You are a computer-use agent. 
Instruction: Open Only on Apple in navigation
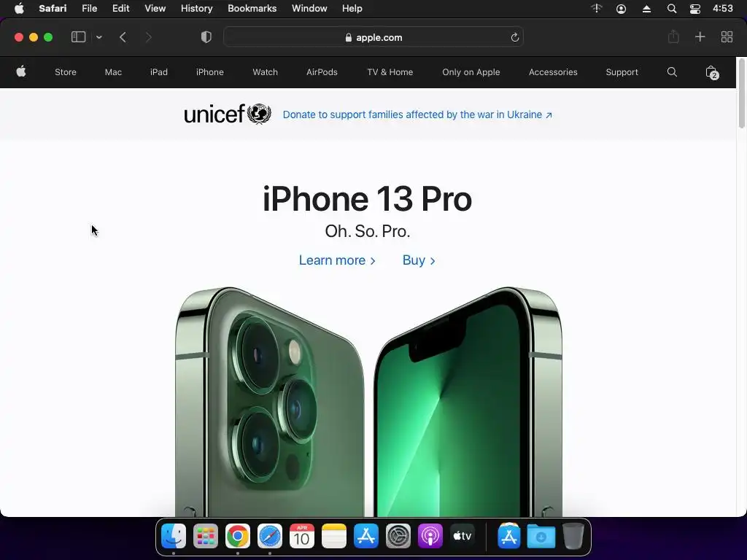(x=471, y=72)
